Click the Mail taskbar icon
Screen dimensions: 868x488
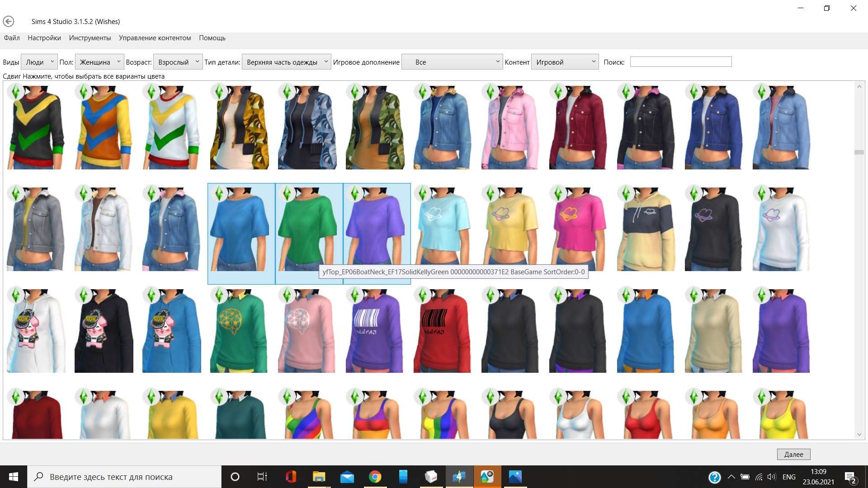(x=347, y=477)
